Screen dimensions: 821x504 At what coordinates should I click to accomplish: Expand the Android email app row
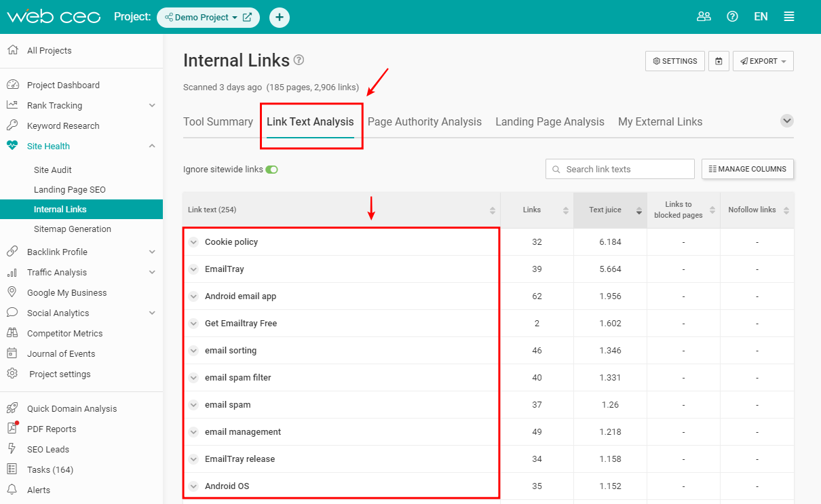coord(193,296)
